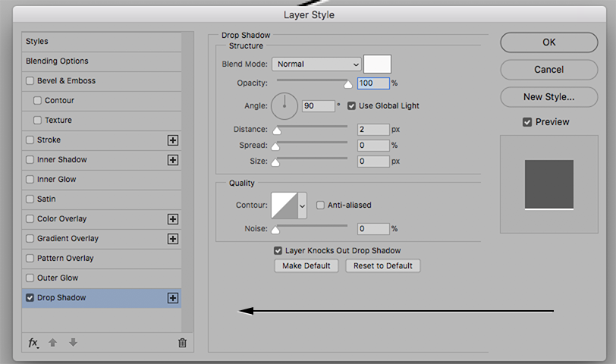616x364 pixels.
Task: Expand the Contour picker dropdown arrow
Action: pyautogui.click(x=302, y=206)
